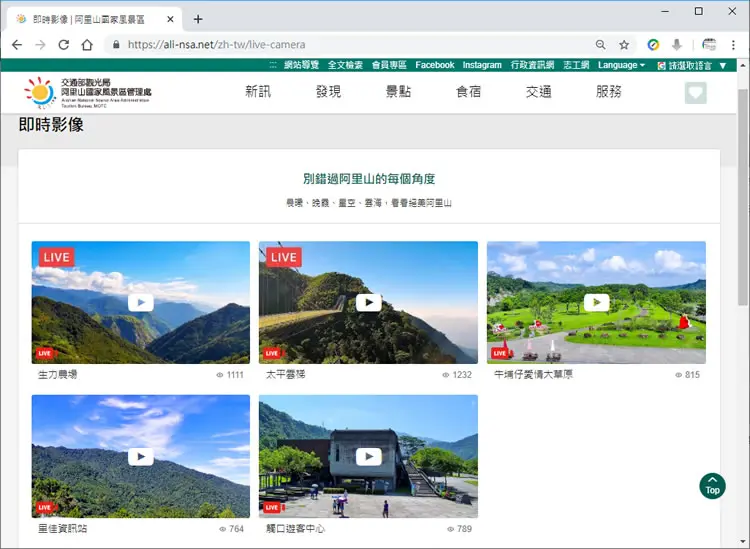The height and width of the screenshot is (549, 750).
Task: Bookmark this page with the star icon
Action: pyautogui.click(x=624, y=45)
